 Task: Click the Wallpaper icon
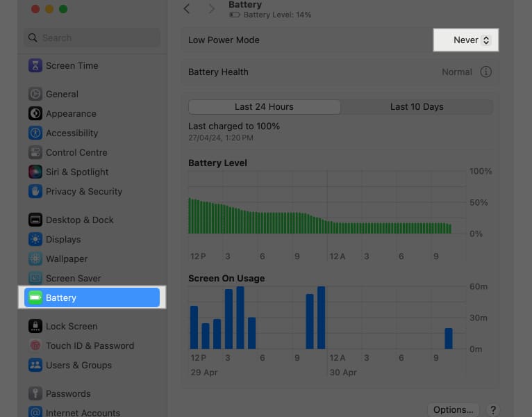(35, 259)
